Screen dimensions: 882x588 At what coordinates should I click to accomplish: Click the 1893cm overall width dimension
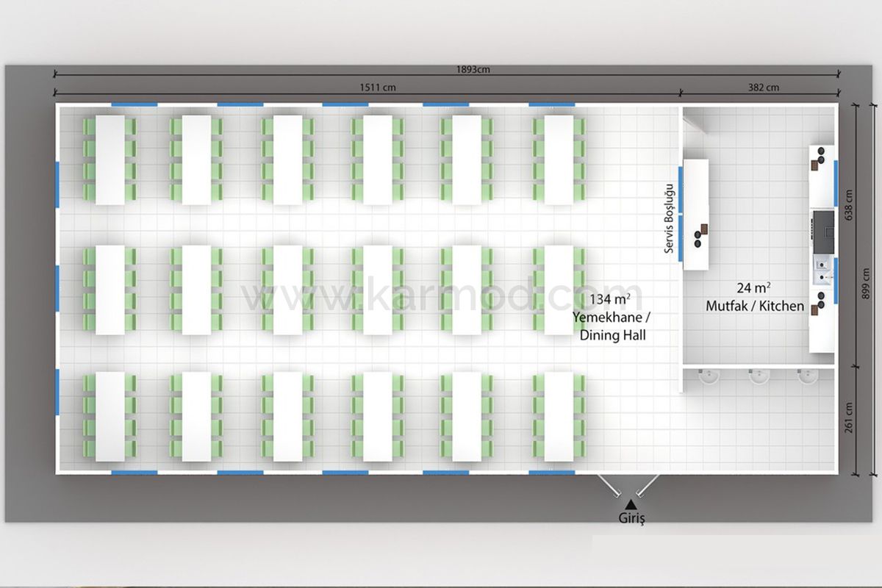coord(474,70)
